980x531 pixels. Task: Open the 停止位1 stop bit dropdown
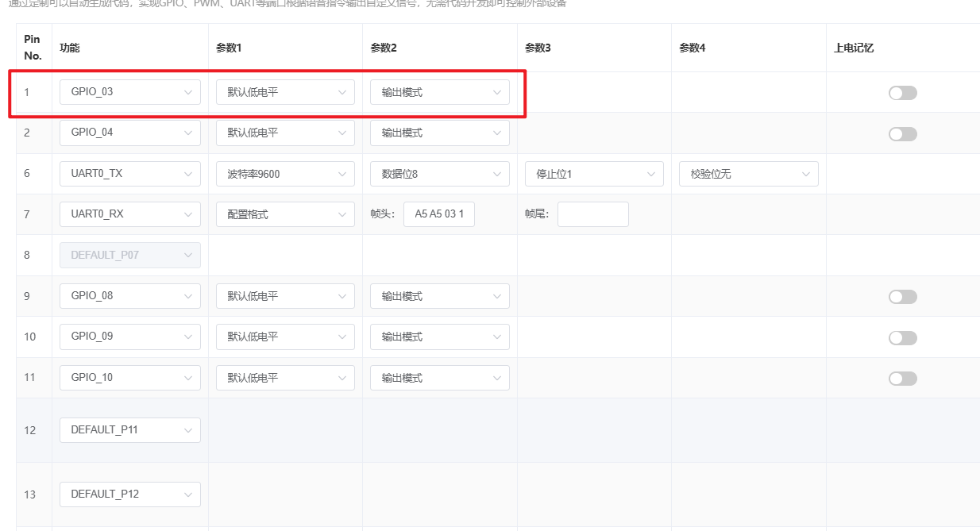tap(593, 173)
